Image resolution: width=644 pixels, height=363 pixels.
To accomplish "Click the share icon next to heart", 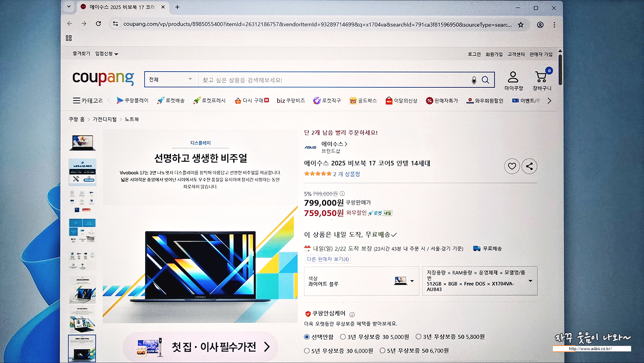I will (529, 166).
